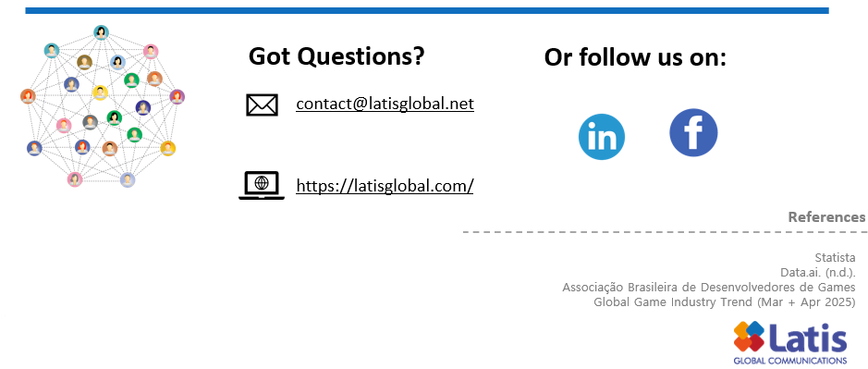Select the yellow avatar in network center
Screen dimensions: 868x369
pyautogui.click(x=100, y=92)
